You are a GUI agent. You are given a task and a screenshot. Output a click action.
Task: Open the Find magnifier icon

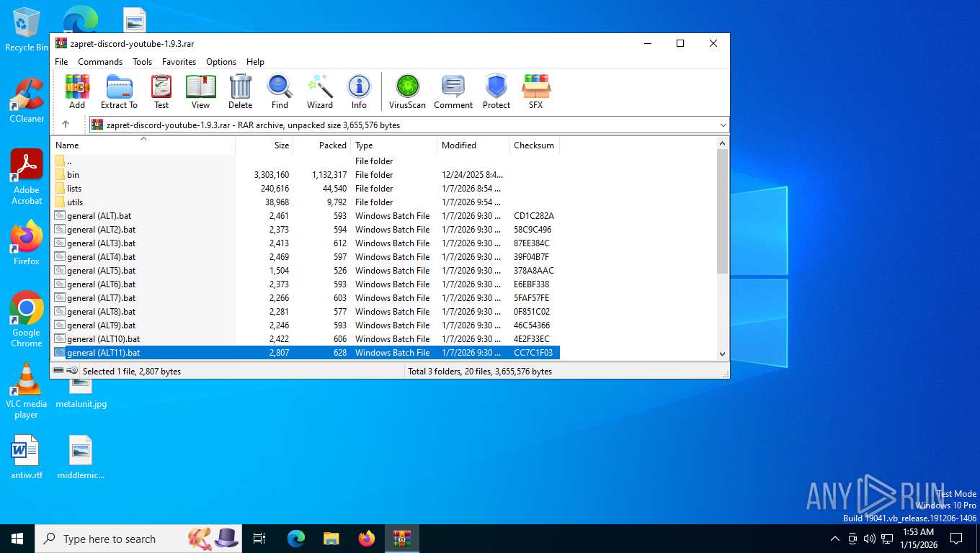280,91
